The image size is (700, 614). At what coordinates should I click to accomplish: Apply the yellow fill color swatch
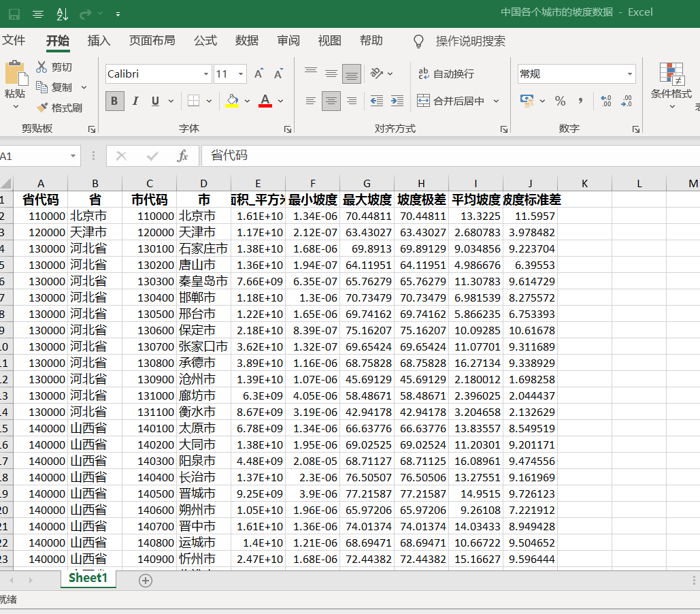[232, 101]
